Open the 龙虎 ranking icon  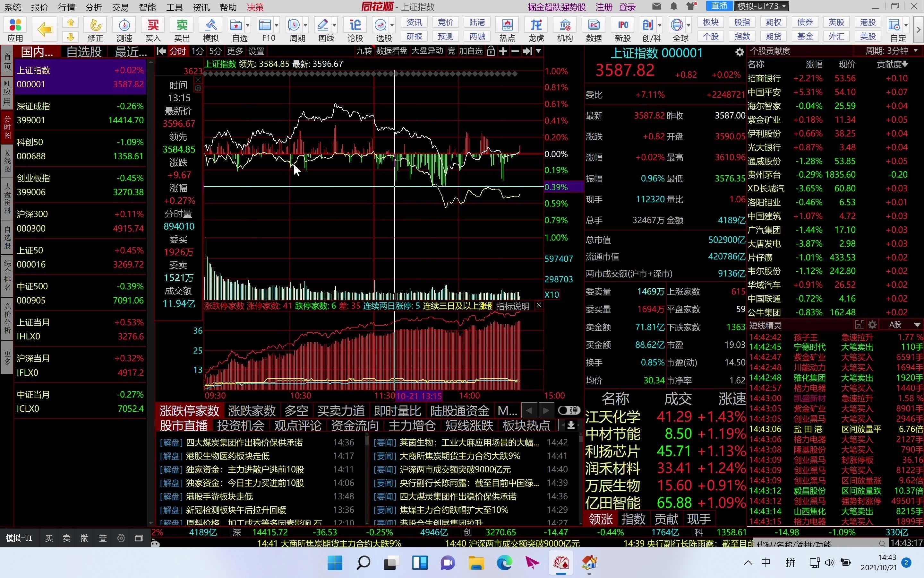pyautogui.click(x=536, y=30)
